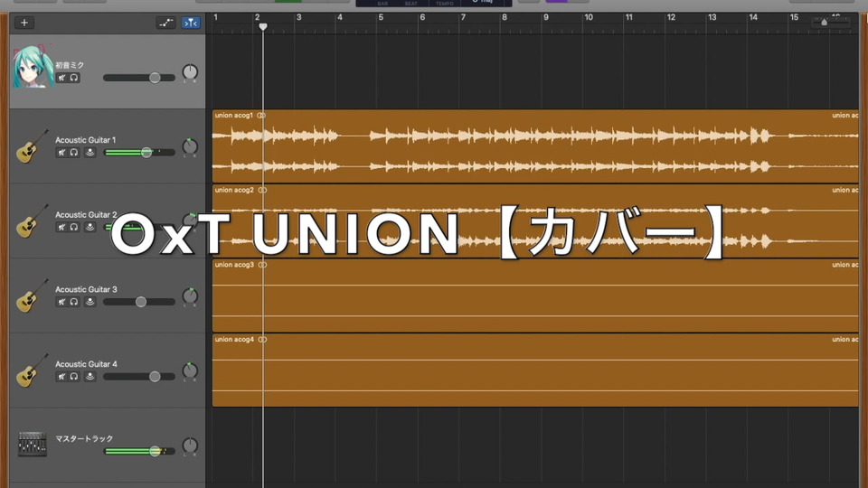
Task: Enable input monitoring on Acoustic Guitar 2
Action: point(90,228)
